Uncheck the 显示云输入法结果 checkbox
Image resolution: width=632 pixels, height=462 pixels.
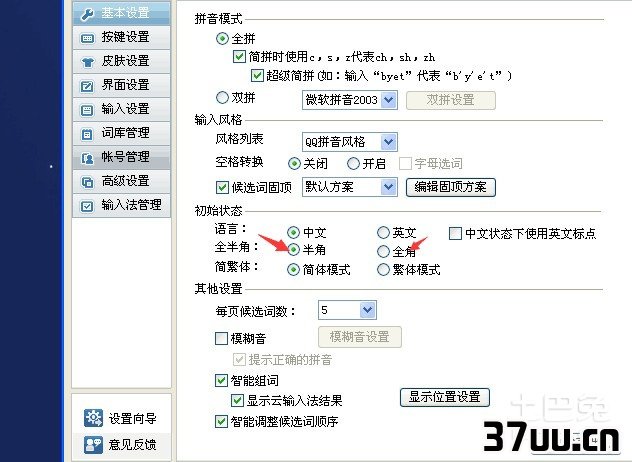[237, 400]
